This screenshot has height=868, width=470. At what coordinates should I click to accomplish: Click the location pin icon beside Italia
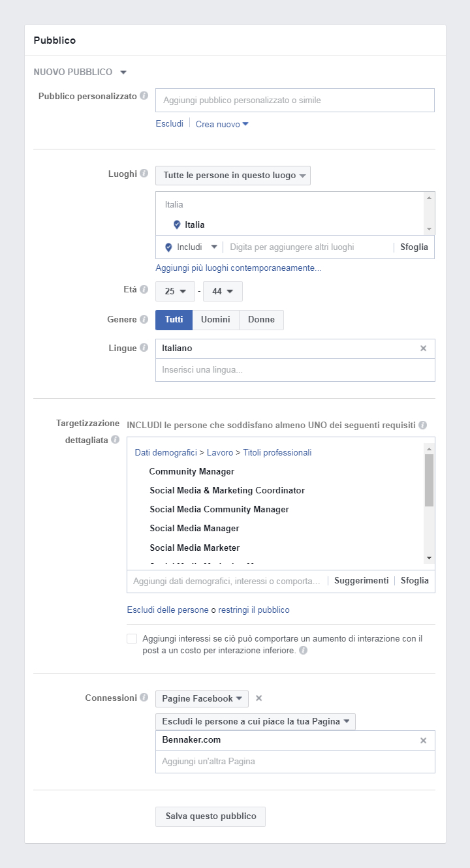pyautogui.click(x=176, y=224)
